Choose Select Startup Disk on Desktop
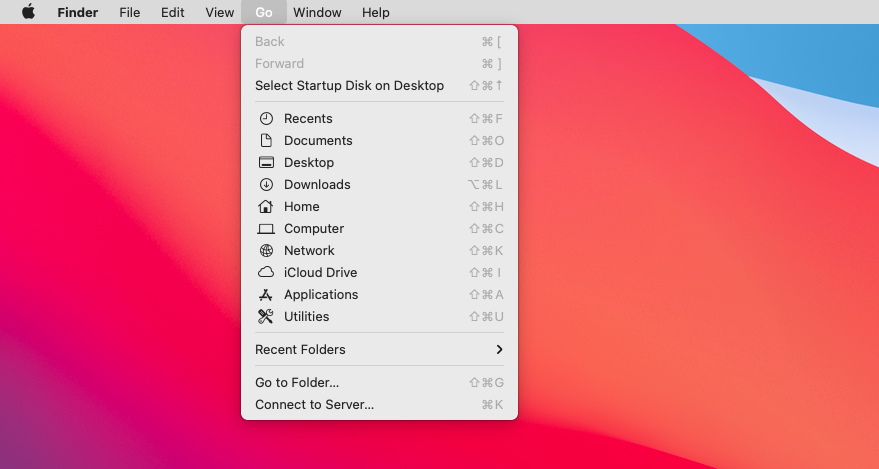Image resolution: width=879 pixels, height=469 pixels. (x=380, y=86)
